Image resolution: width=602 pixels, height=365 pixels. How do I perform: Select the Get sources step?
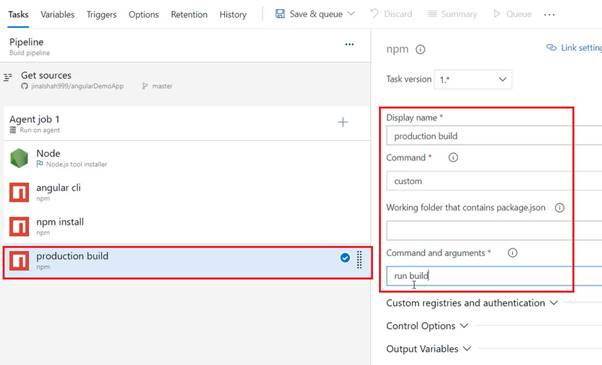(185, 81)
